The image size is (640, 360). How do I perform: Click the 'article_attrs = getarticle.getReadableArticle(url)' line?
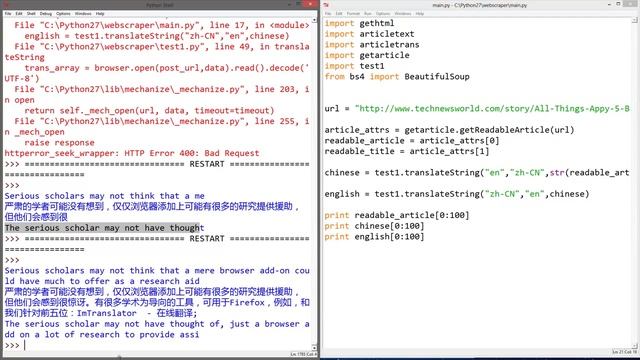point(449,130)
